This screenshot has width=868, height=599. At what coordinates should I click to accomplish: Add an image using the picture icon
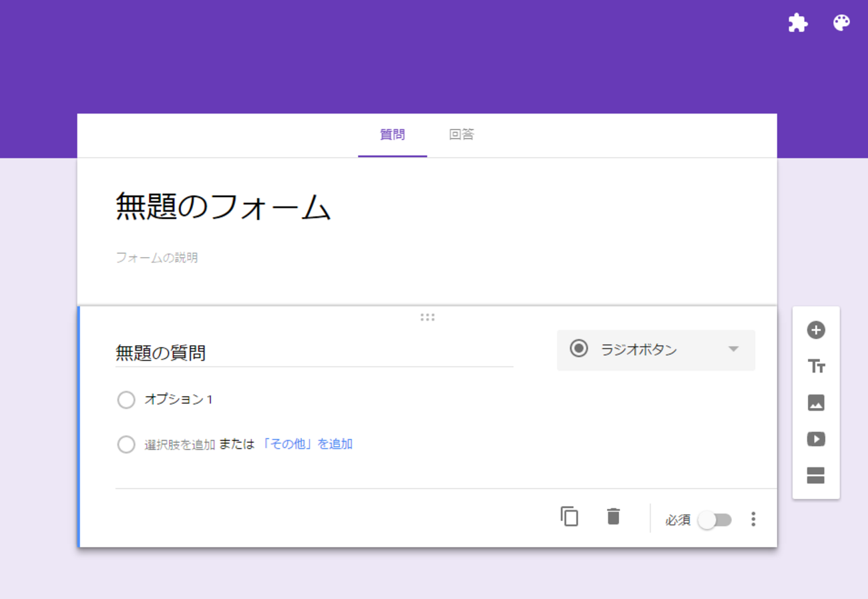click(816, 403)
